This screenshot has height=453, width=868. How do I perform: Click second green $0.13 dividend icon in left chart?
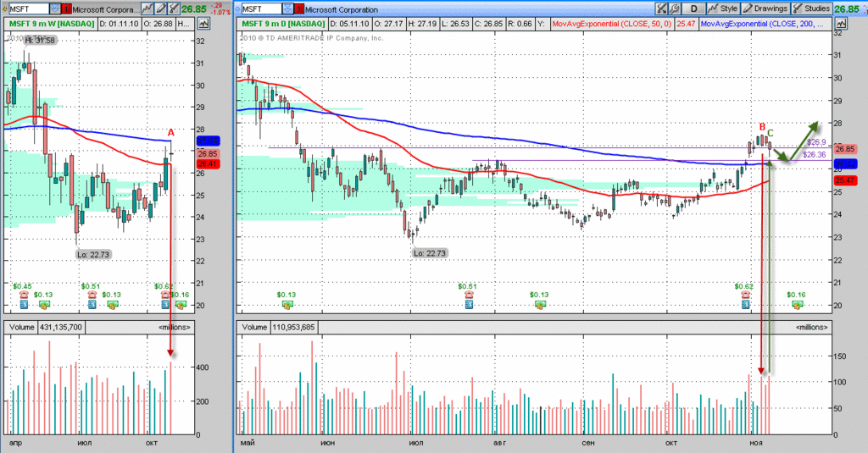click(x=112, y=305)
